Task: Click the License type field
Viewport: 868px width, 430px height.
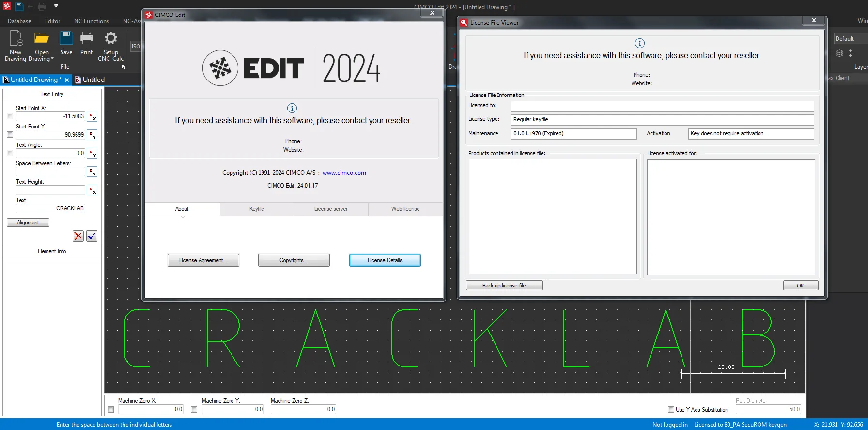Action: [662, 120]
